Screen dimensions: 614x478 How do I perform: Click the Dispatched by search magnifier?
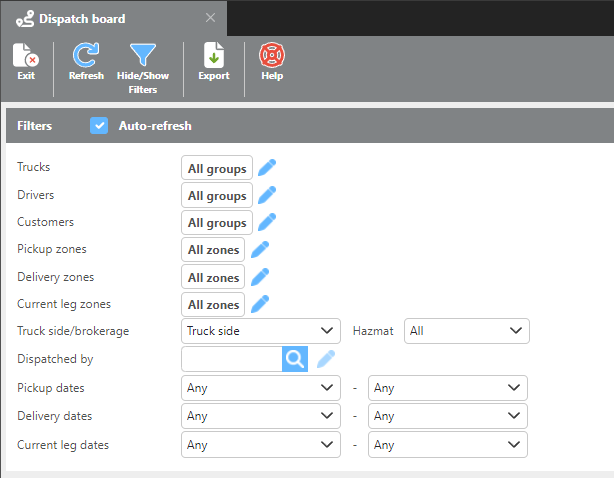click(x=294, y=360)
